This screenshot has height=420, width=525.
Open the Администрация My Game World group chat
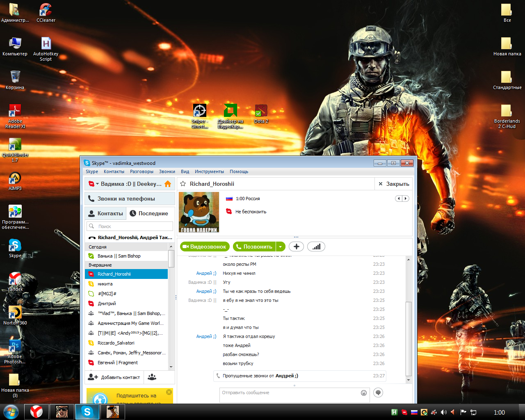(126, 323)
